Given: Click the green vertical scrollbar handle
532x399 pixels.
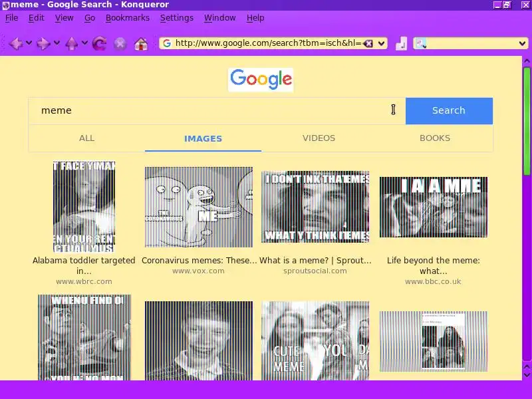Looking at the screenshot, I should click(x=527, y=122).
